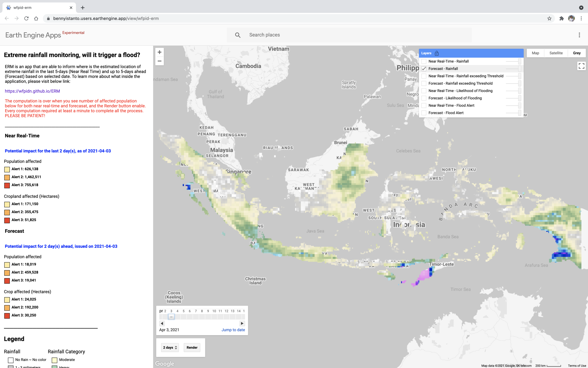Screen dimensions: 588x368
Task: Click the 200 km map scale control
Action: [x=548, y=366]
